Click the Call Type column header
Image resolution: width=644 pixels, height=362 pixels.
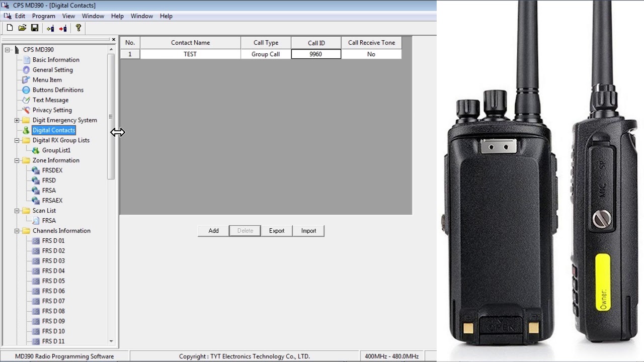pos(266,43)
